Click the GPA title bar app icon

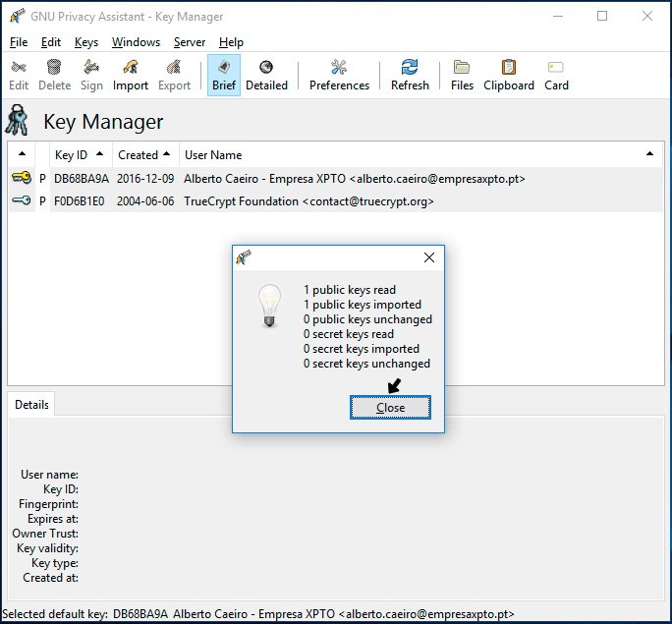pos(17,17)
